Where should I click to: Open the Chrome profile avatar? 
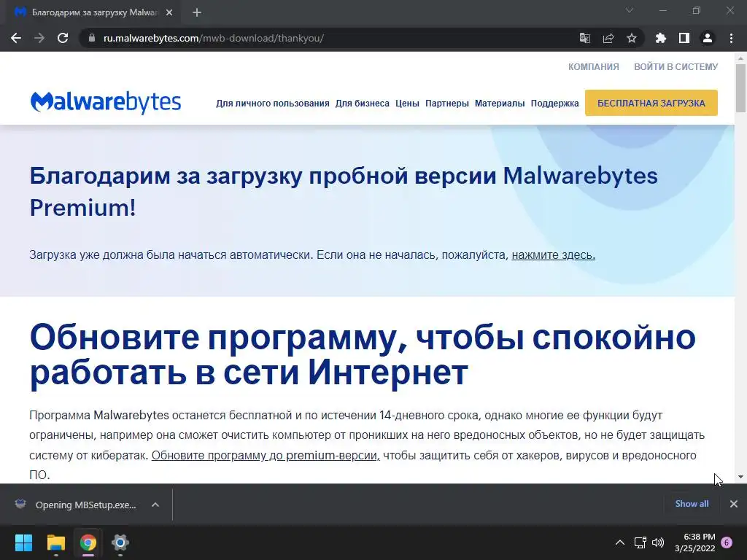tap(708, 38)
